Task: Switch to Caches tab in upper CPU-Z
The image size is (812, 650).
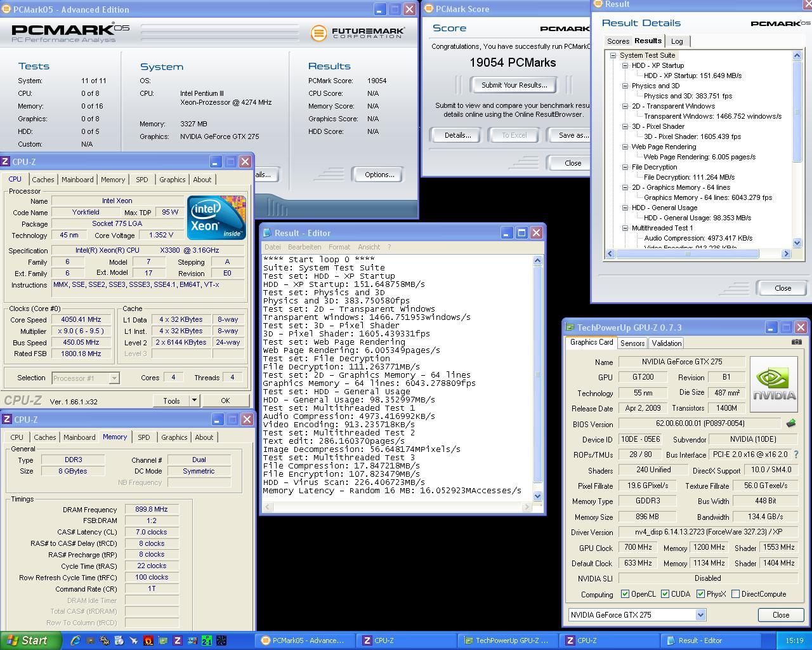Action: [x=43, y=180]
